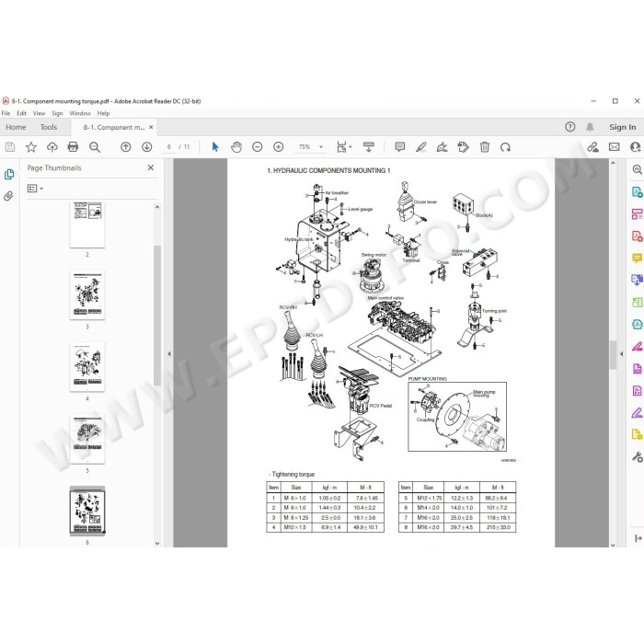The width and height of the screenshot is (644, 644).
Task: Open the sign document pen icon
Action: [443, 147]
